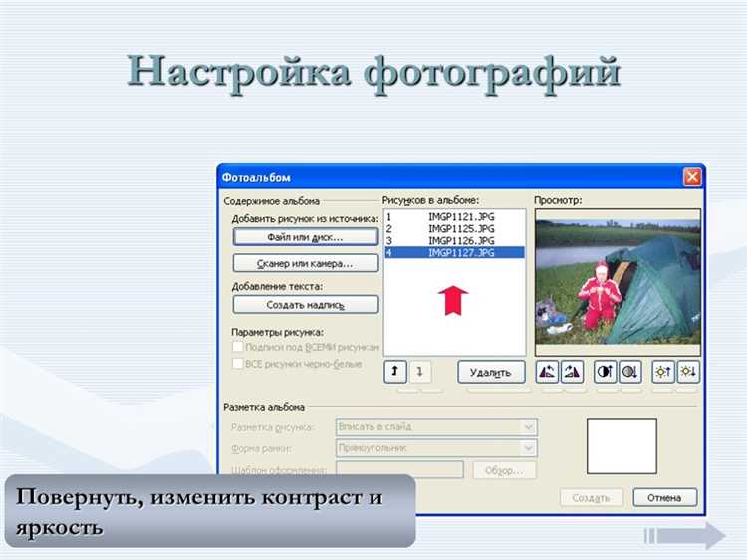Click 'Отмена' button

click(665, 498)
